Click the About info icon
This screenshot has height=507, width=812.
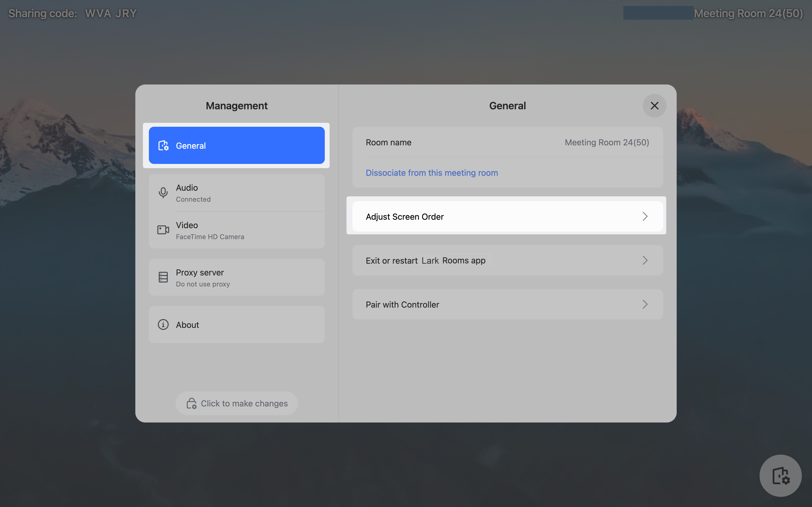pyautogui.click(x=163, y=324)
